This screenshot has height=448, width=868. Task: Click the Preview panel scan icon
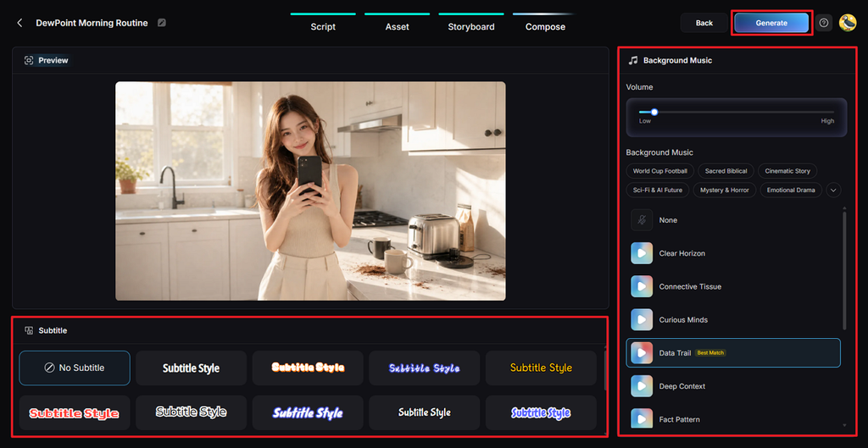click(29, 60)
